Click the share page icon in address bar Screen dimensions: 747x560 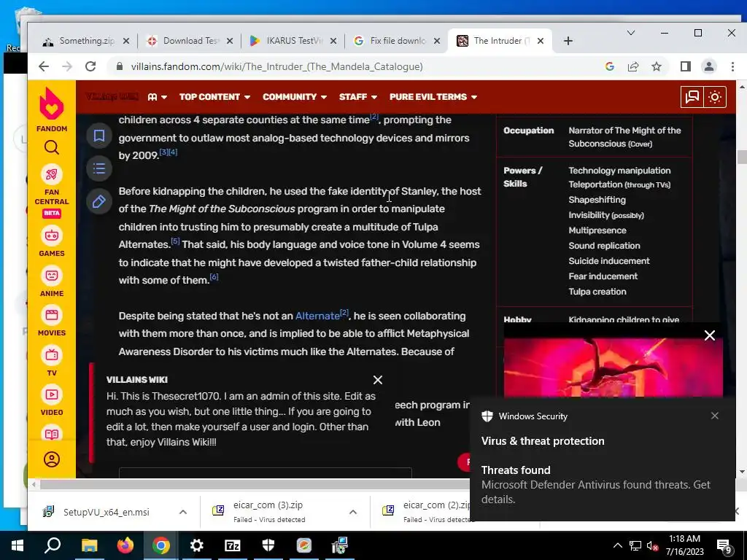click(633, 66)
